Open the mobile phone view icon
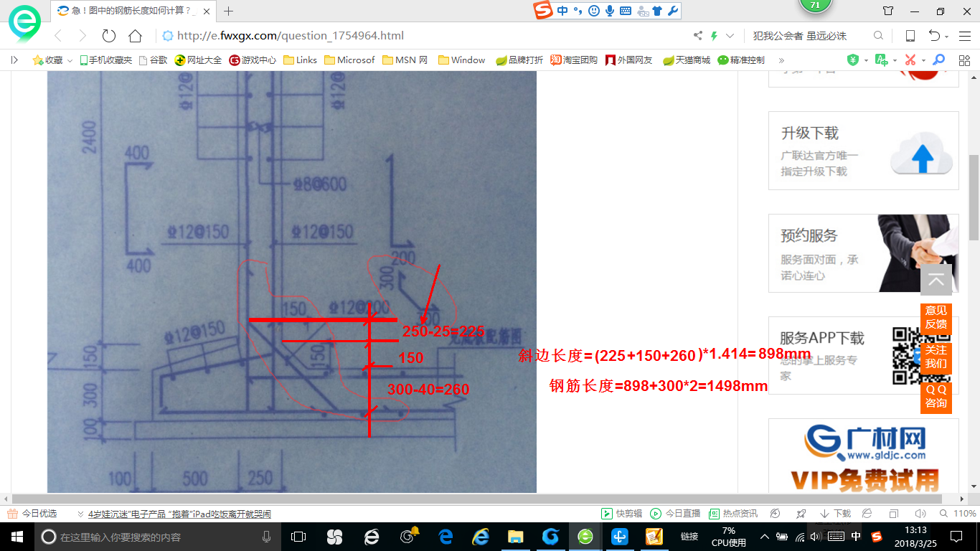This screenshot has height=551, width=980. point(910,36)
